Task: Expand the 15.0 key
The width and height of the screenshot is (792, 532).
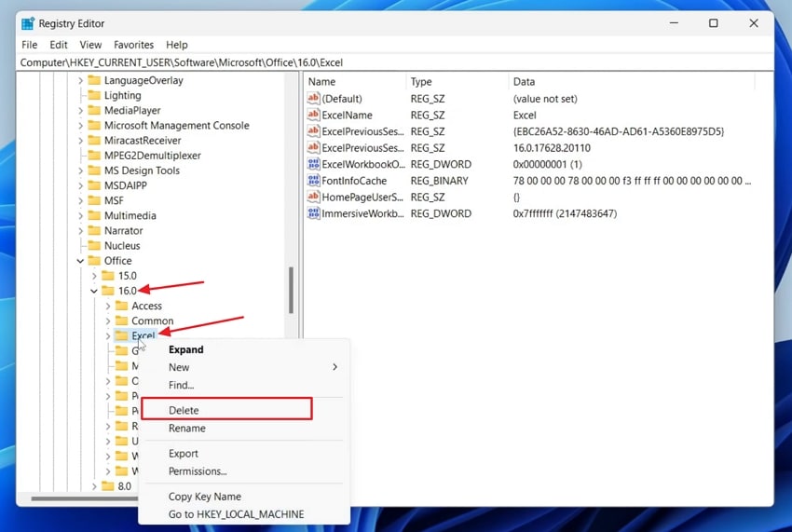Action: 94,276
